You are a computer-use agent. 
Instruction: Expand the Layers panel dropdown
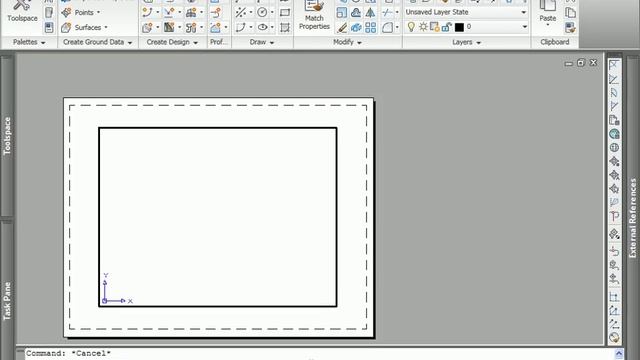(x=466, y=42)
